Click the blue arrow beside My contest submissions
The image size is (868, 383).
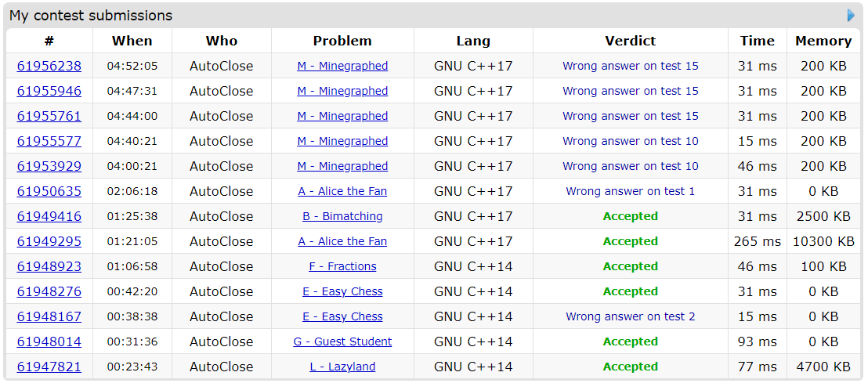(852, 16)
